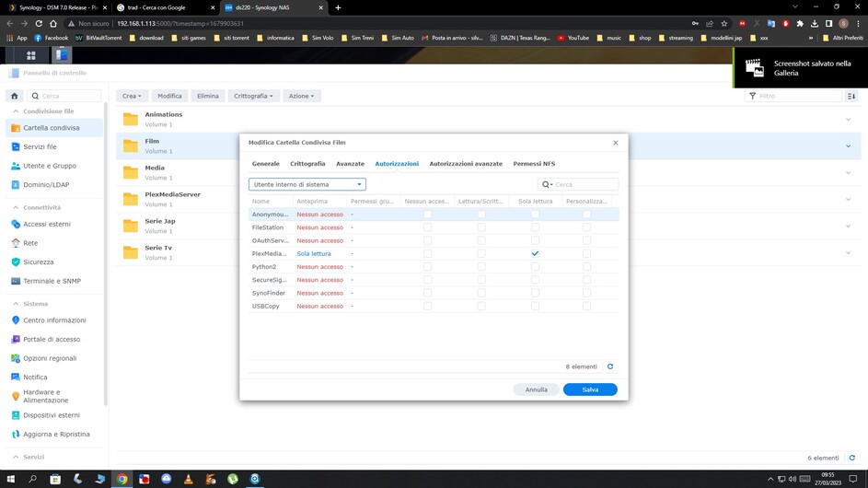Image resolution: width=868 pixels, height=488 pixels.
Task: Open Portale di accesso
Action: tap(54, 339)
